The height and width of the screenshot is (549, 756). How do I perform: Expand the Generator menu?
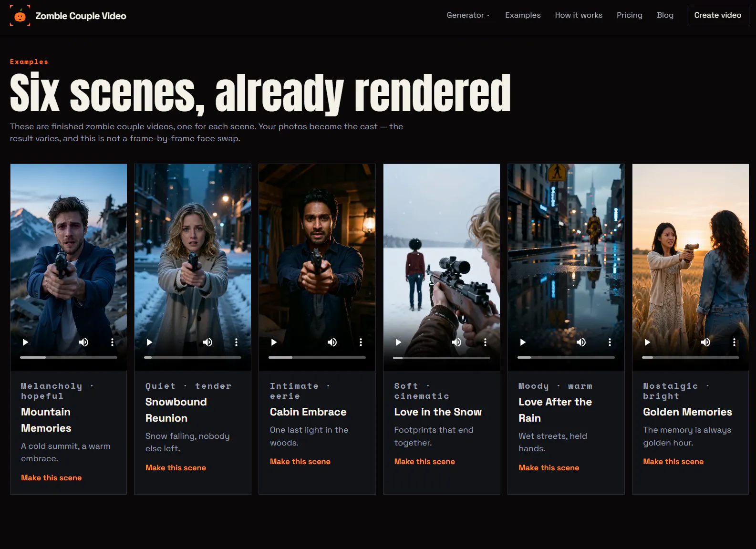468,15
